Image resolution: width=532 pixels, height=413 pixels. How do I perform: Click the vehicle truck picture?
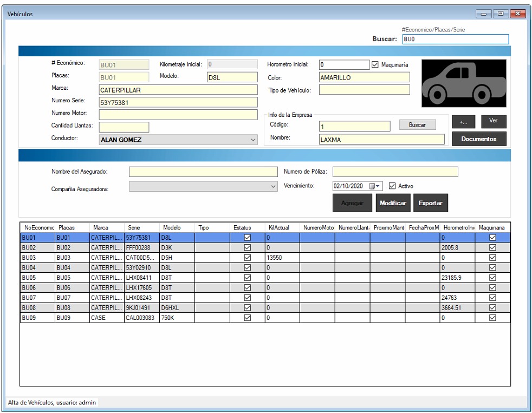464,83
